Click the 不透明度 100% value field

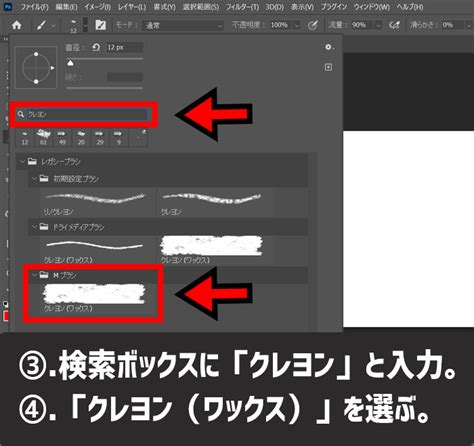pos(280,25)
